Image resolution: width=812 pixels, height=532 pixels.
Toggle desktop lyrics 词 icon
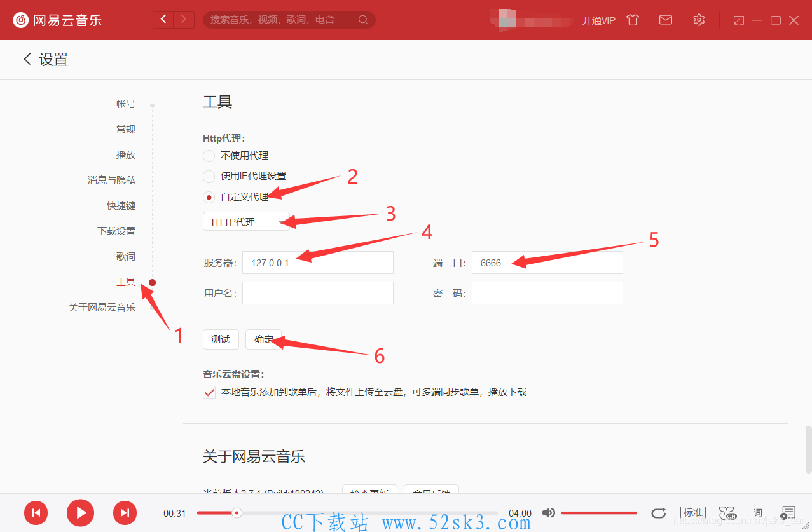pyautogui.click(x=757, y=513)
